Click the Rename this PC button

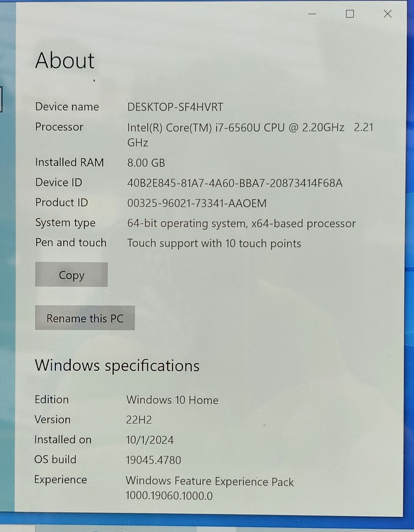coord(85,318)
